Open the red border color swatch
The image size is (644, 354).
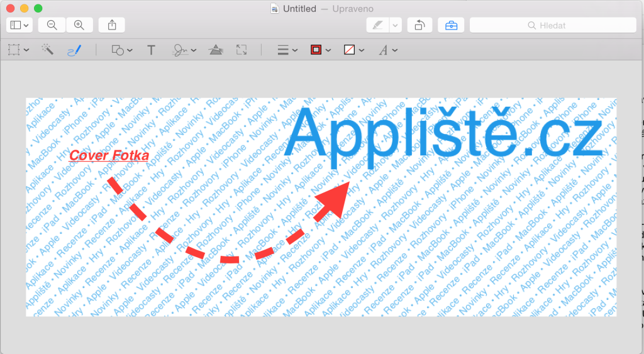click(316, 50)
